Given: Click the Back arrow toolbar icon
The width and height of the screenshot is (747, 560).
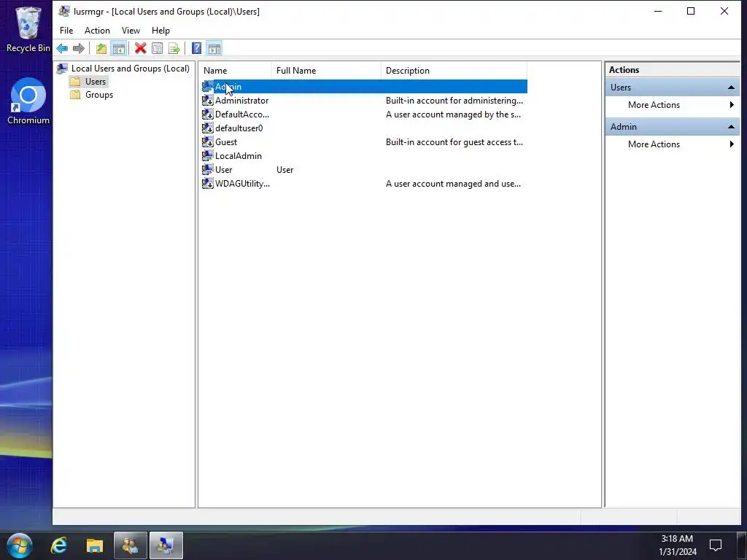Looking at the screenshot, I should tap(62, 48).
